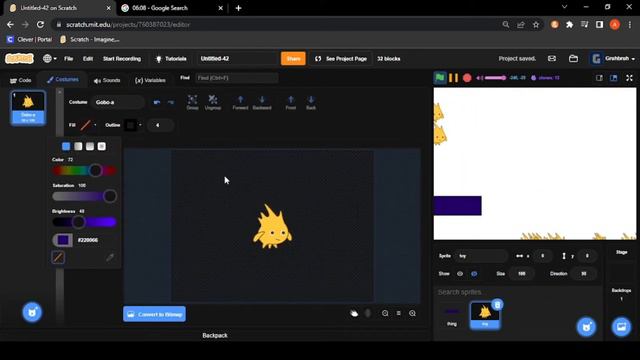This screenshot has height=360, width=640.
Task: Click the green flag to run project
Action: coord(440,78)
